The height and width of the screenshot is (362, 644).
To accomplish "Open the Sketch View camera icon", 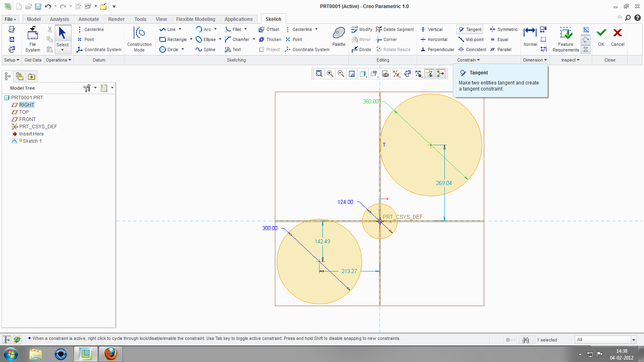I will click(x=385, y=74).
